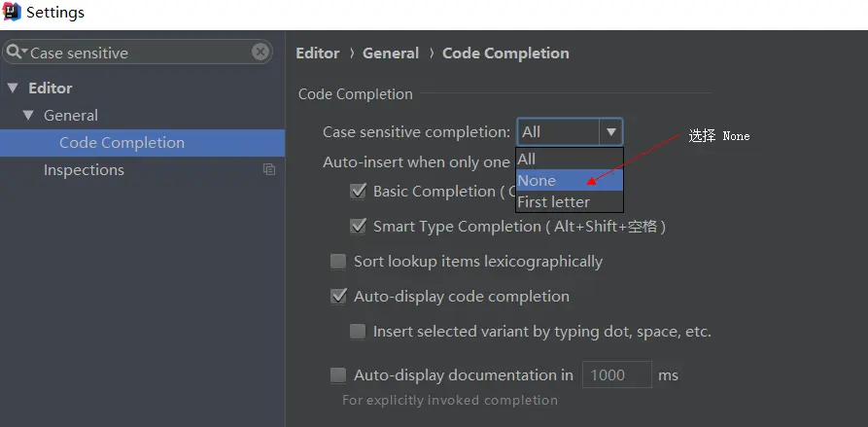The height and width of the screenshot is (427, 868).
Task: Click the documentation delay ms field
Action: [x=616, y=375]
